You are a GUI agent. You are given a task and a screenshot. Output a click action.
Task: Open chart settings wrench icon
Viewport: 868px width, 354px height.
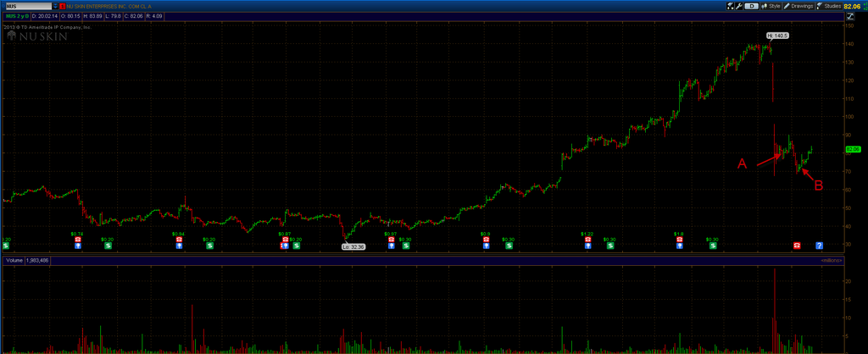coord(738,6)
